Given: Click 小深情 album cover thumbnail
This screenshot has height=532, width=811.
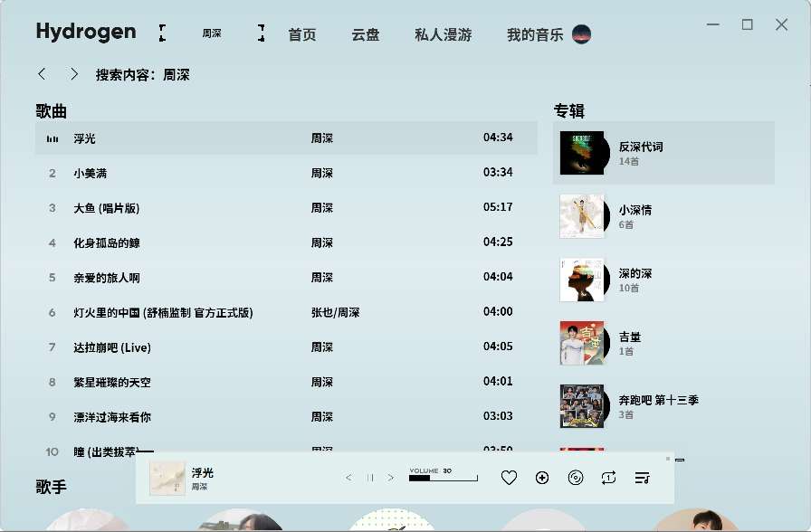Looking at the screenshot, I should pyautogui.click(x=582, y=216).
